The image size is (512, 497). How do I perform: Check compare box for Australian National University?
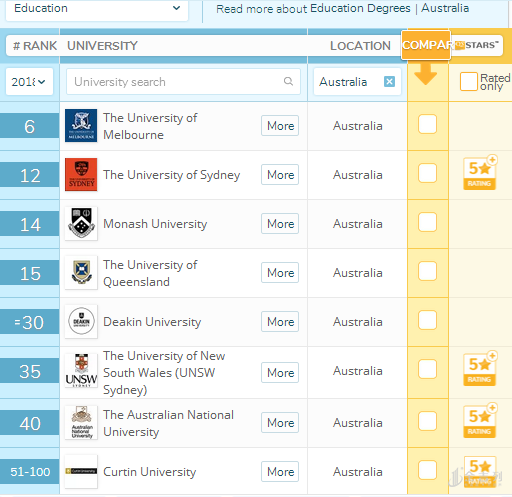427,421
